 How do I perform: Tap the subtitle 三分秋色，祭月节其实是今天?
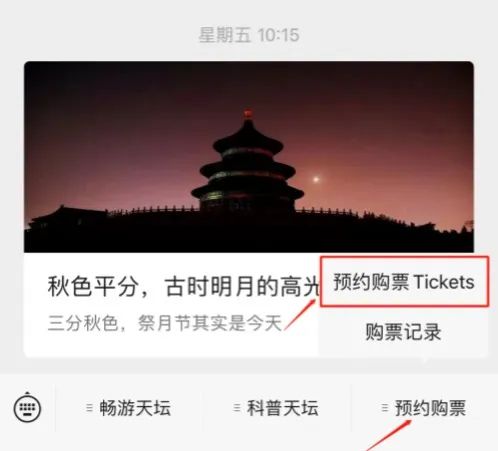tap(165, 323)
